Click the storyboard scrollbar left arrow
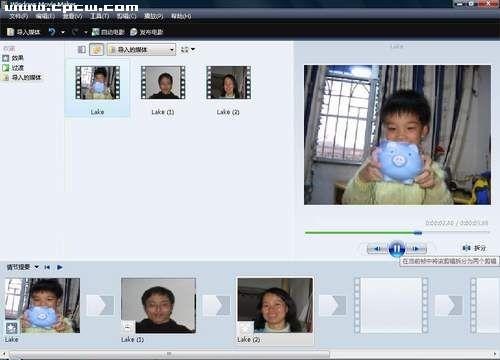This screenshot has height=360, width=500. 3,354
